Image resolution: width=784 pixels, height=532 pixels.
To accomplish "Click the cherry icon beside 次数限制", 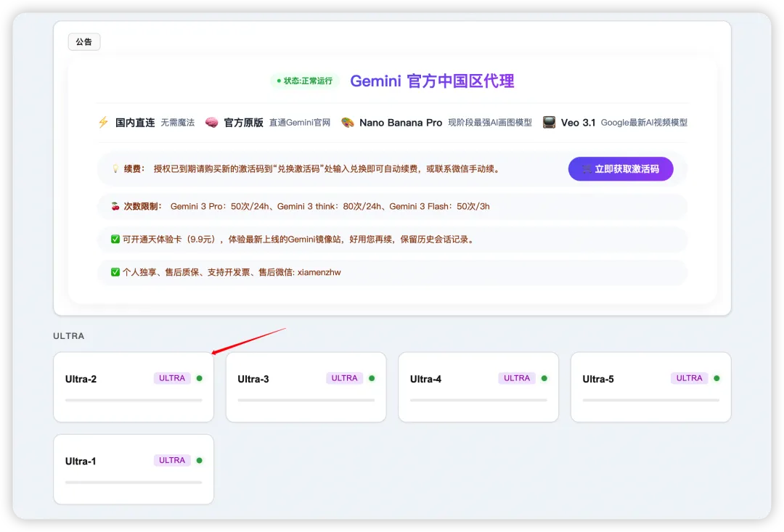I will pyautogui.click(x=115, y=207).
